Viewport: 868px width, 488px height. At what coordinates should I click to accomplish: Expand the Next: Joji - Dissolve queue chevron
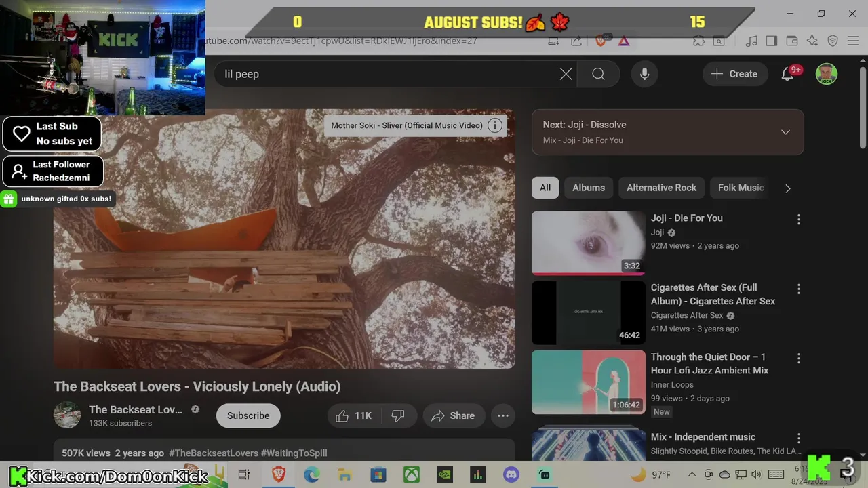(x=785, y=132)
